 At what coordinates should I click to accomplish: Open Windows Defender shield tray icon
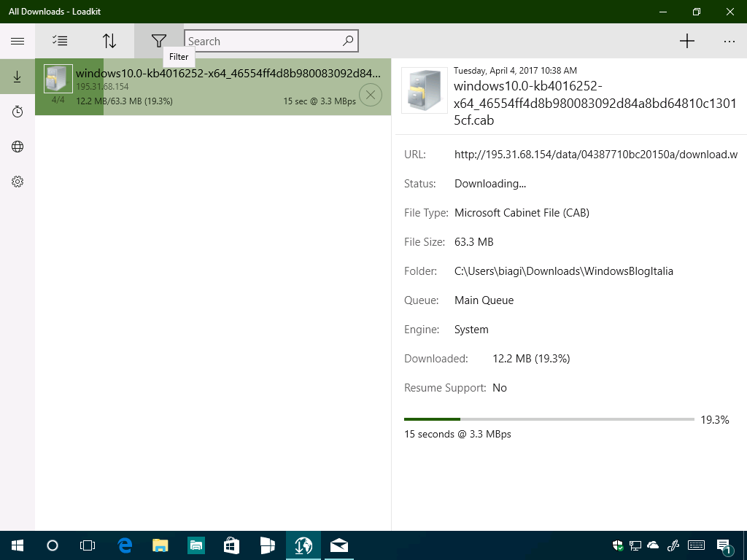pyautogui.click(x=618, y=545)
